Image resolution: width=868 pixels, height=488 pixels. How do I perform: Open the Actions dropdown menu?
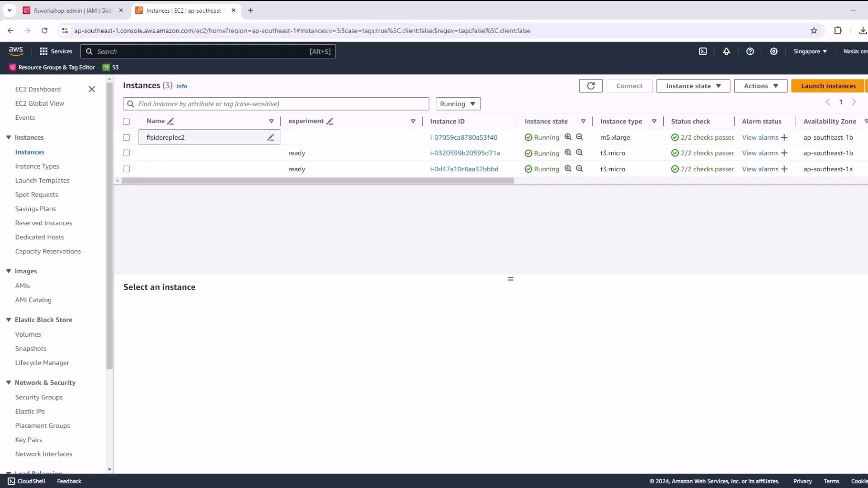tap(760, 86)
